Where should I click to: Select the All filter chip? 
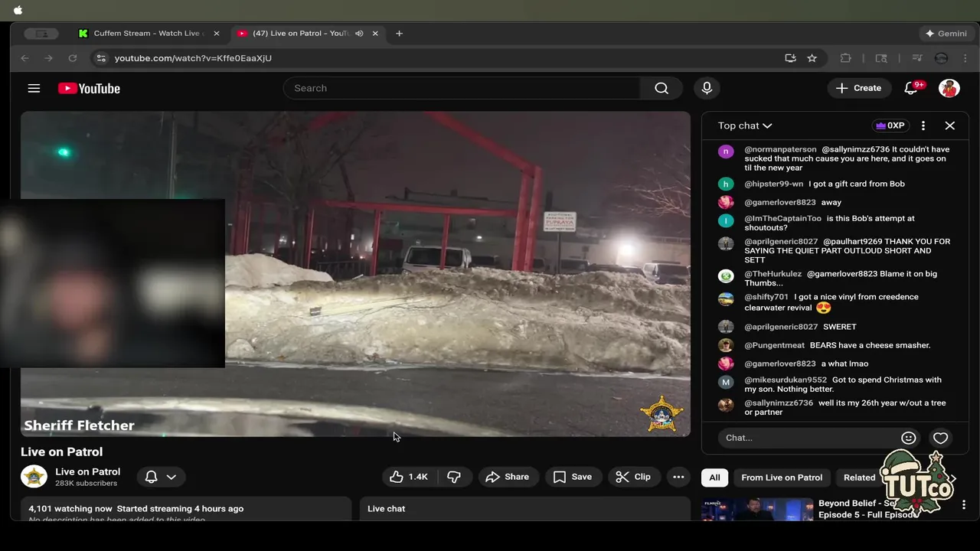pos(714,478)
